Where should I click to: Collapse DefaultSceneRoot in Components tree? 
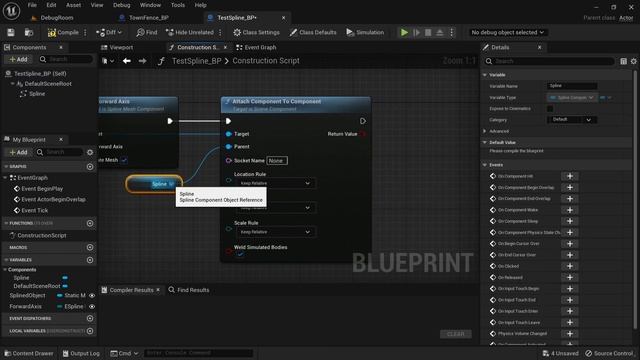tap(12, 84)
